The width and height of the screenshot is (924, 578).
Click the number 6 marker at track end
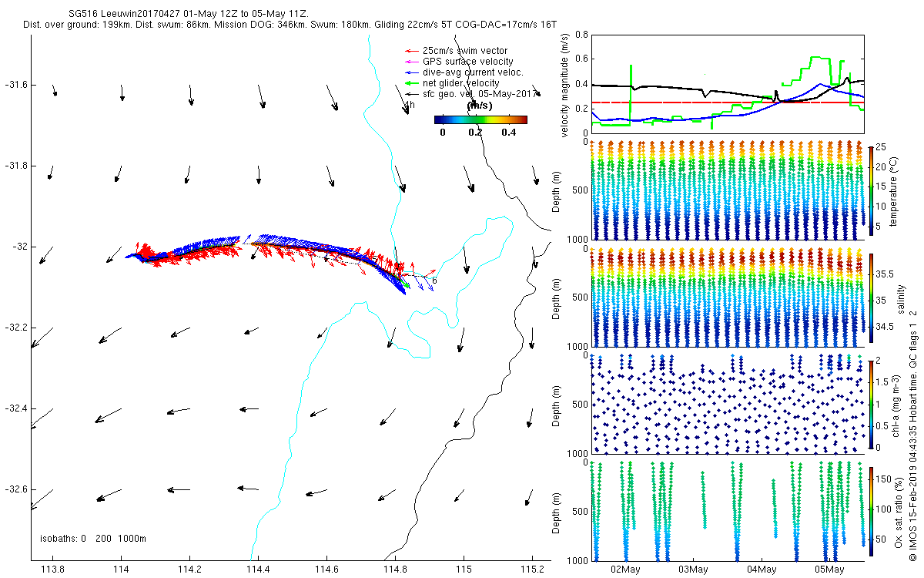coord(434,281)
